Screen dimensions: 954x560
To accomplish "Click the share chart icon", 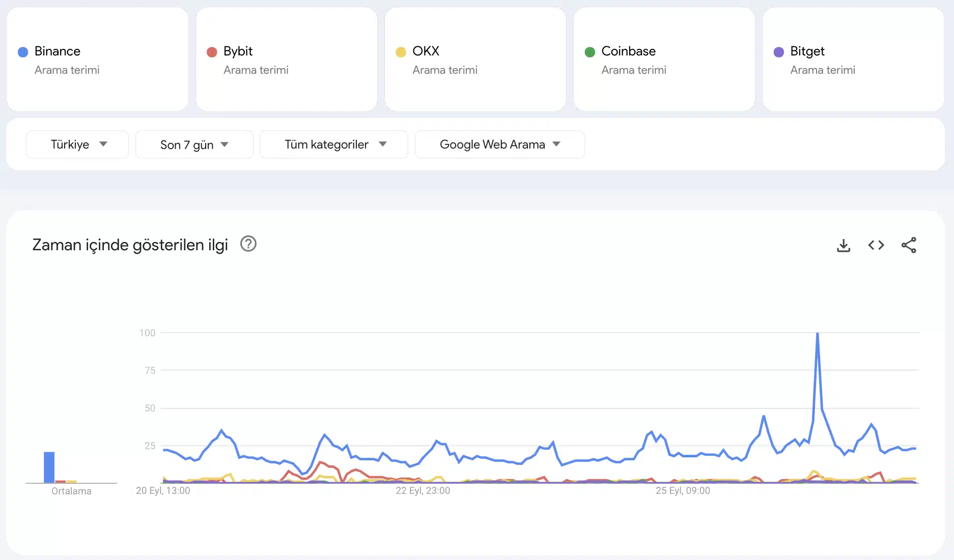I will pyautogui.click(x=909, y=245).
